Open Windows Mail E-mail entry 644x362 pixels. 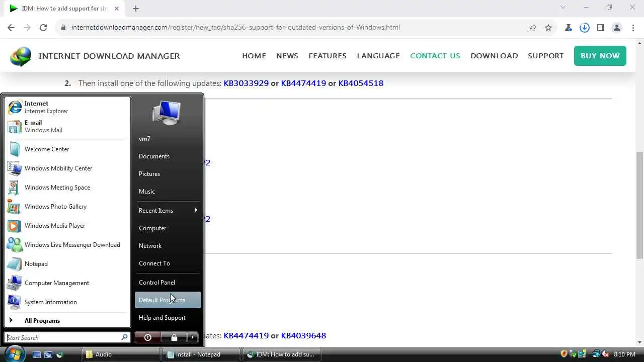point(67,126)
